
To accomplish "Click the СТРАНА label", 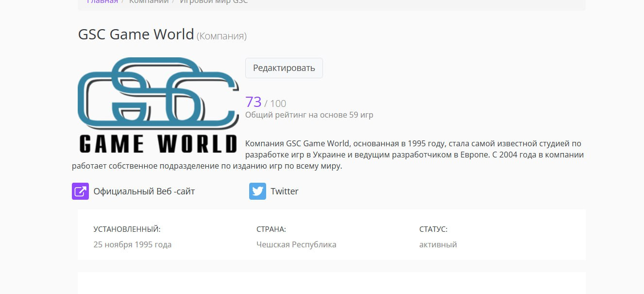I will click(271, 229).
